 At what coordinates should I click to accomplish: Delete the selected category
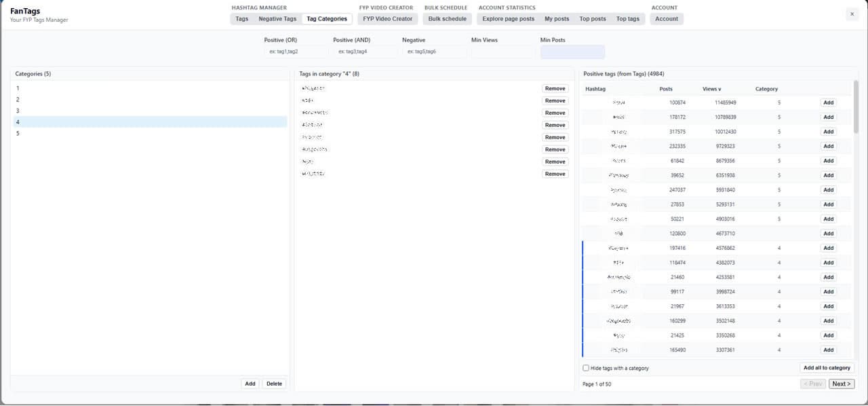[274, 384]
